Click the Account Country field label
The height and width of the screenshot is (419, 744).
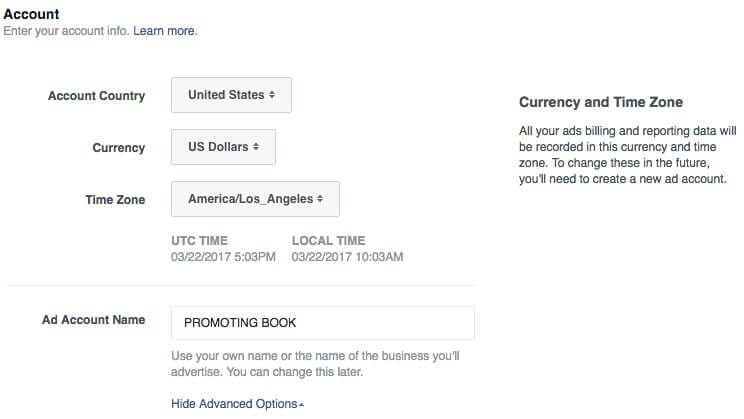(96, 96)
